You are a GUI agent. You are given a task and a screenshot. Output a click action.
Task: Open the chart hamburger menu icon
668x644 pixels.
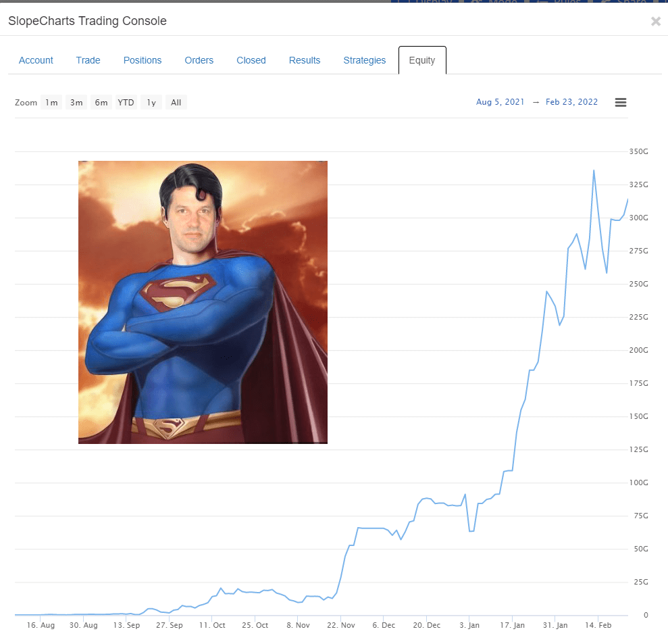pos(621,102)
